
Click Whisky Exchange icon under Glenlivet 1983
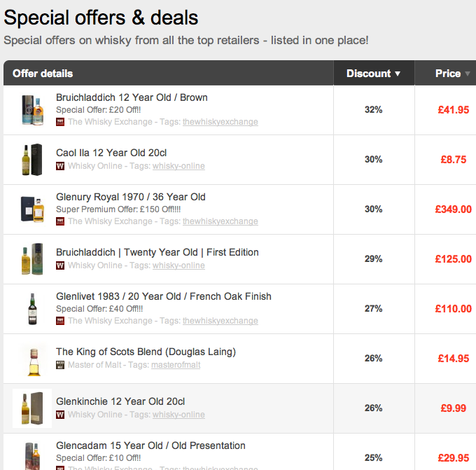[60, 321]
